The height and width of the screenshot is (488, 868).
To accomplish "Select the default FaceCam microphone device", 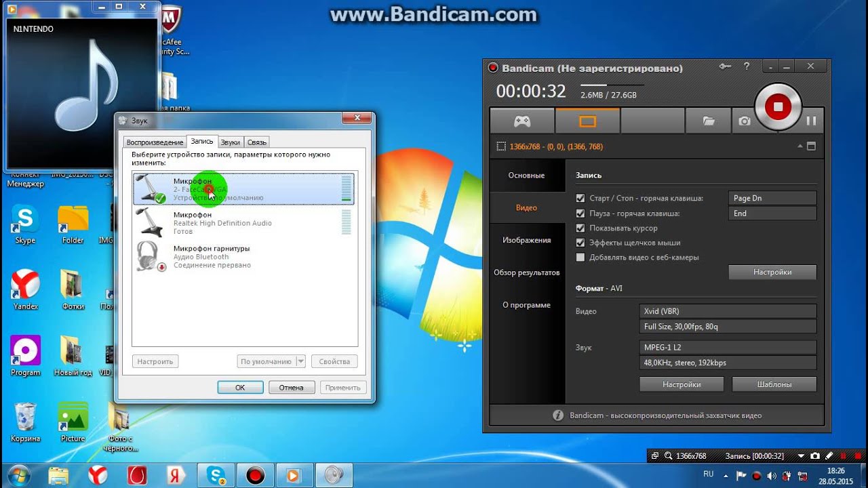I will click(243, 188).
